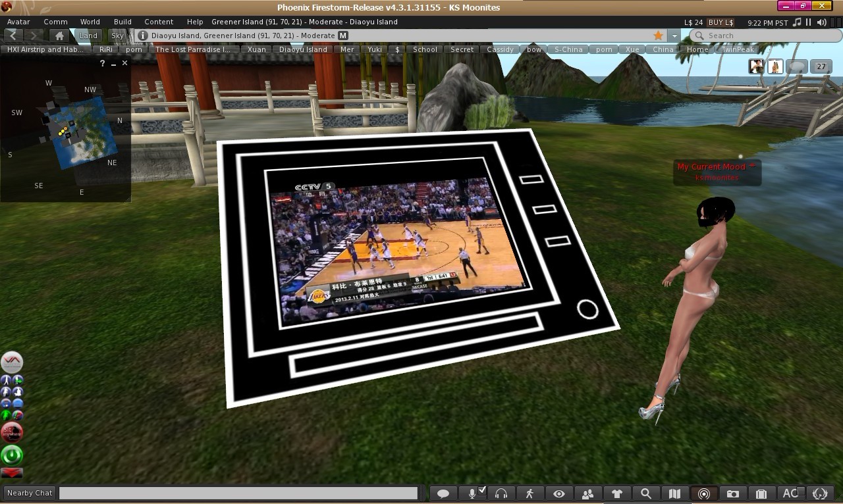Select the HXI Airstrip favorite landmark
This screenshot has height=504, width=843.
coord(45,49)
